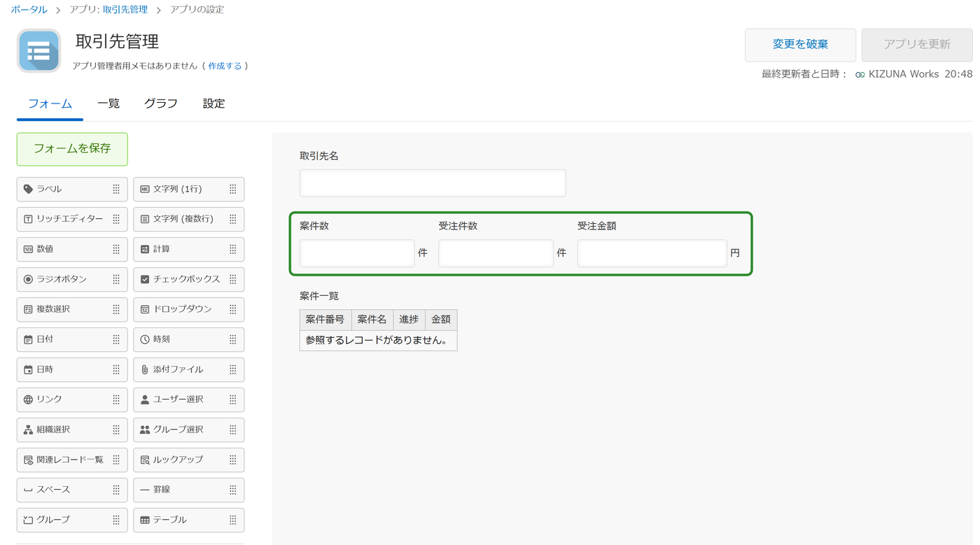
Task: Select the ラベル field icon
Action: pos(28,189)
